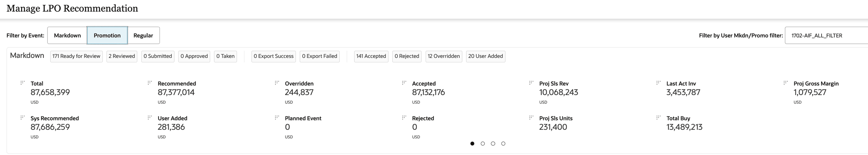The image size is (868, 155).
Task: Select the Promotion event filter
Action: click(107, 35)
